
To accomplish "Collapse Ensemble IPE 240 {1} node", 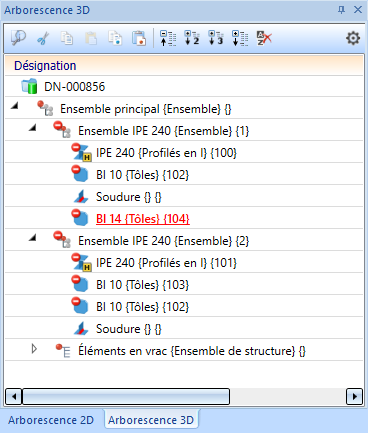I will (32, 127).
